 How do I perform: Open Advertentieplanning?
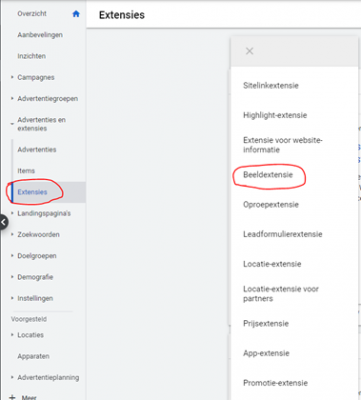[x=48, y=378]
